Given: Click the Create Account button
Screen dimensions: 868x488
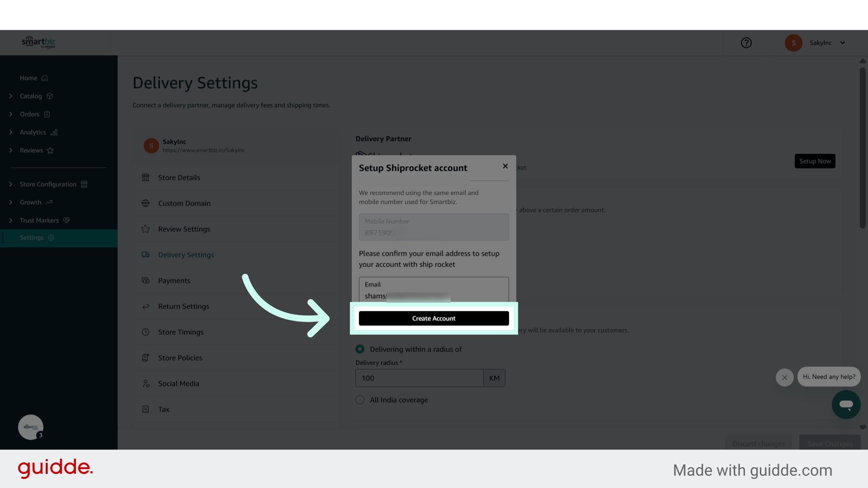Looking at the screenshot, I should tap(433, 318).
